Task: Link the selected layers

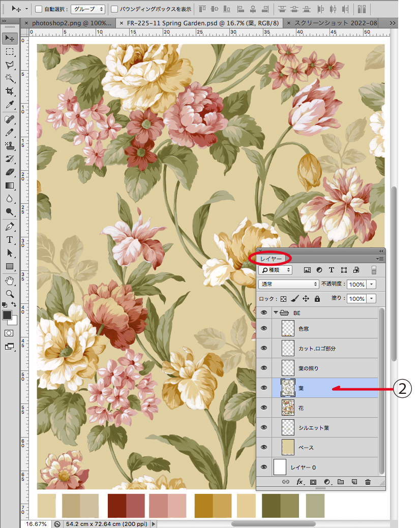Action: (x=286, y=482)
